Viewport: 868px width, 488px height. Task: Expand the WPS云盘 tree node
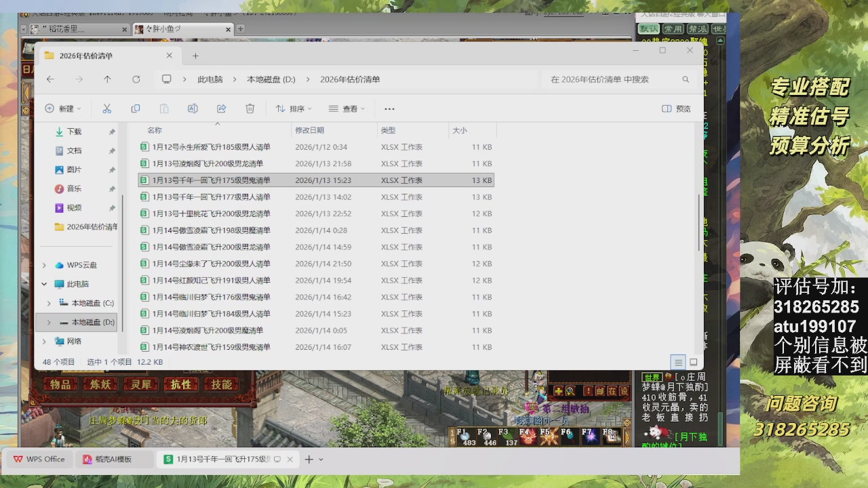pos(45,265)
